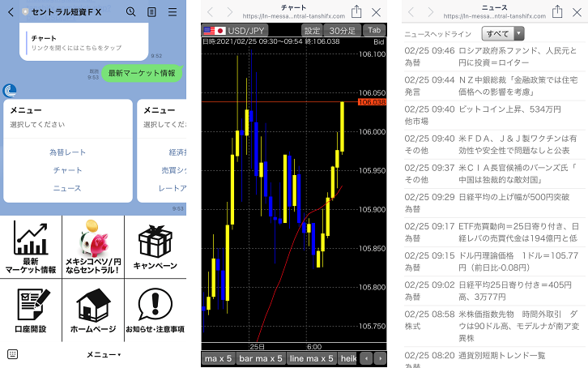Open news ドル円理論価格 1ドル=105.77円
This screenshot has width=588, height=368.
(495, 262)
